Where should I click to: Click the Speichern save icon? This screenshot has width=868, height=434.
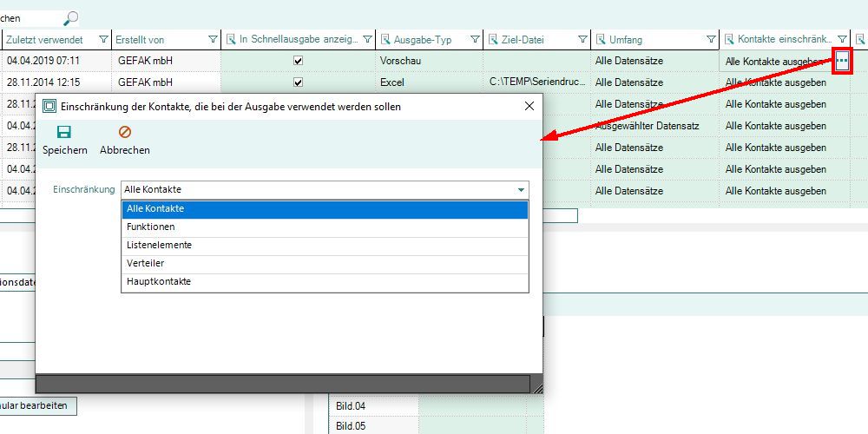coord(64,133)
